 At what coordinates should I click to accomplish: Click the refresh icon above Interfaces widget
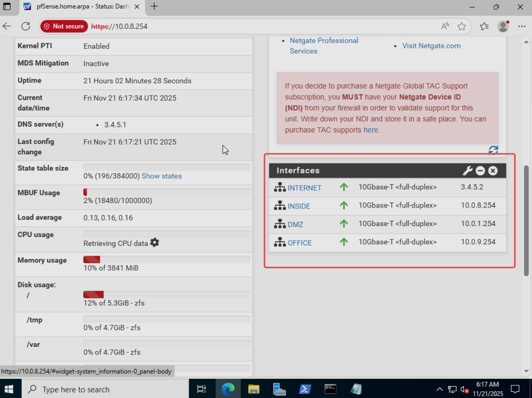pyautogui.click(x=493, y=150)
